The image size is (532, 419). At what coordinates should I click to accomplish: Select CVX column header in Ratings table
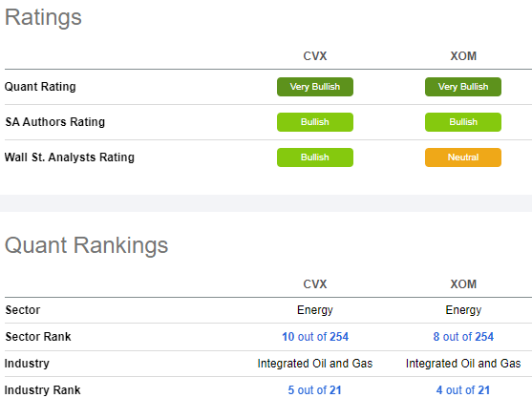point(315,56)
